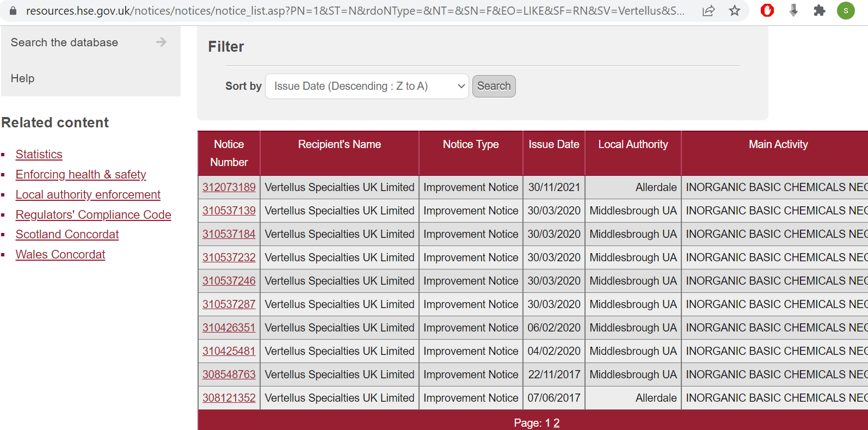Click the Related content heading
Viewport: 868px width, 430px height.
(55, 122)
